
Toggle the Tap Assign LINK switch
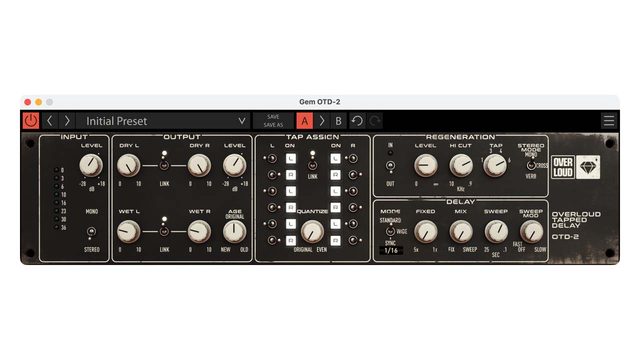point(313,165)
